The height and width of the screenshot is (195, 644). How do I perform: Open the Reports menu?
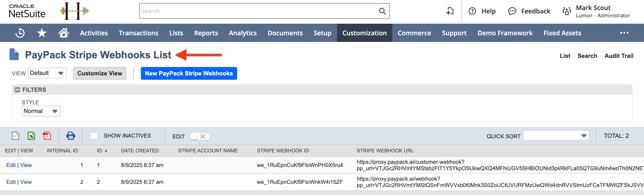pos(206,33)
